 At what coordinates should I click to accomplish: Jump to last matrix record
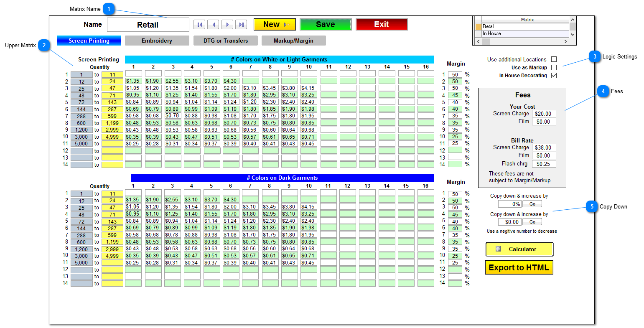pos(241,24)
